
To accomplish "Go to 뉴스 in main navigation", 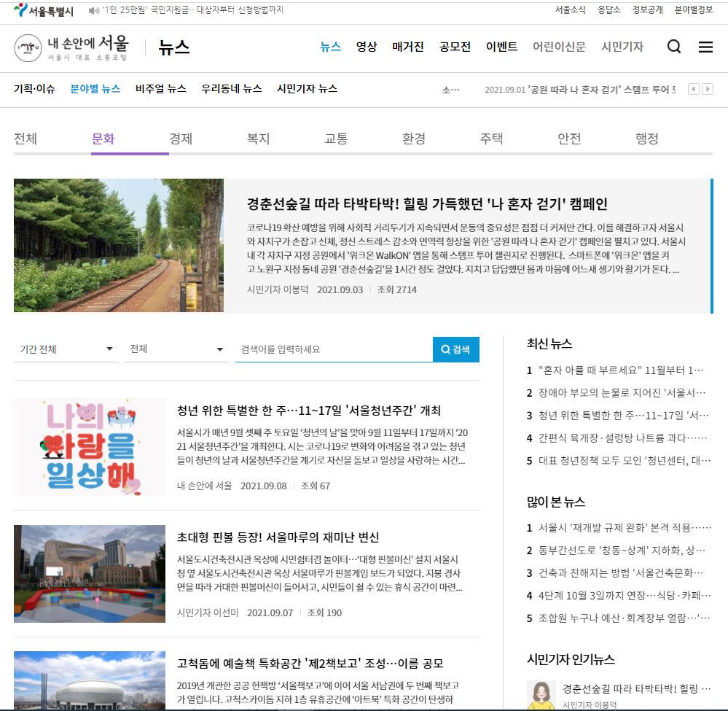I will point(331,47).
